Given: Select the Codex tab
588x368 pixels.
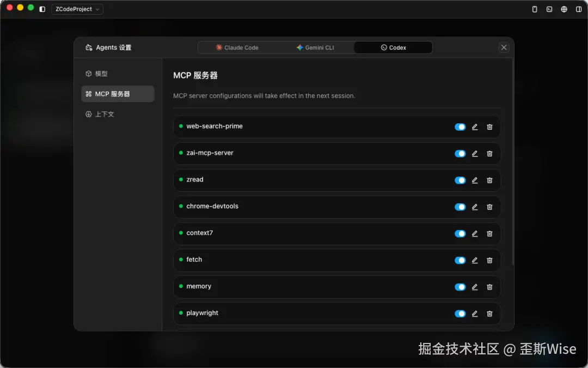Looking at the screenshot, I should pos(393,47).
